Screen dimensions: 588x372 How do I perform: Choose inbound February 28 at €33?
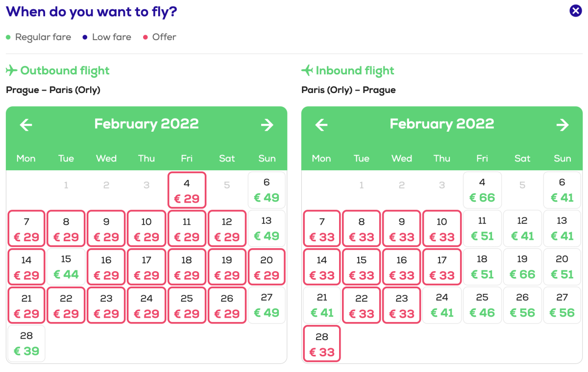[x=322, y=344]
